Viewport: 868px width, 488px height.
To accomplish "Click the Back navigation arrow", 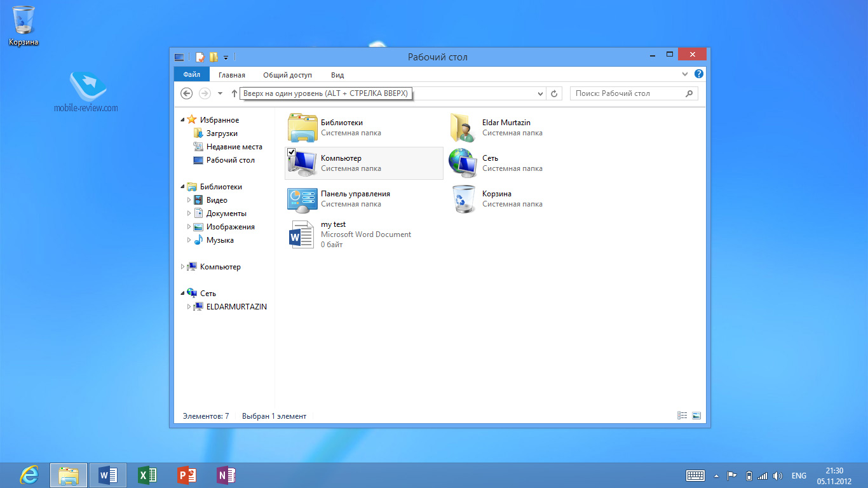I will pos(186,93).
